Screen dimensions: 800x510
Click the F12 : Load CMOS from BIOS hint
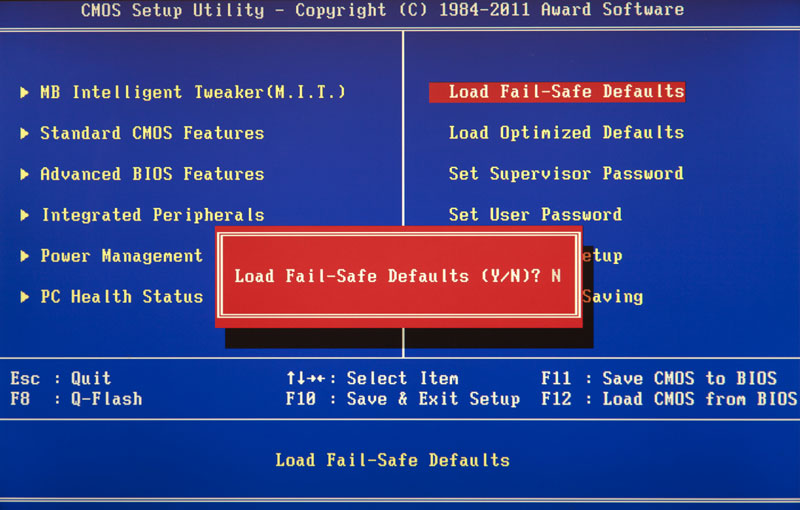pyautogui.click(x=669, y=398)
